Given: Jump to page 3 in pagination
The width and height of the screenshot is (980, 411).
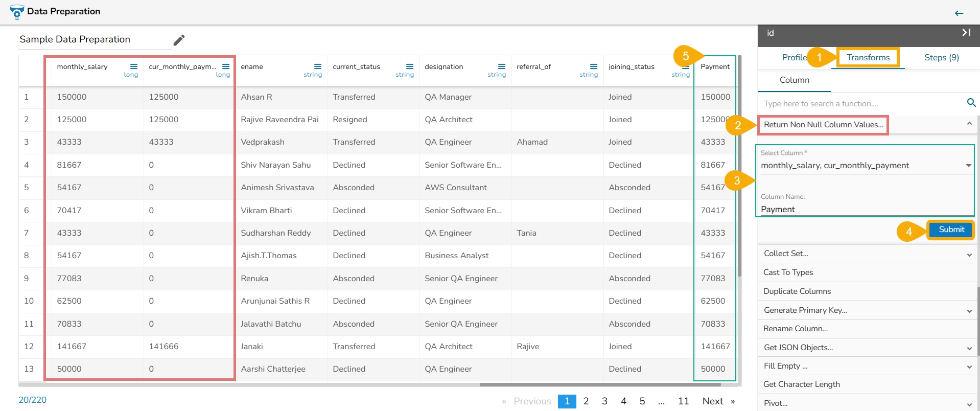Looking at the screenshot, I should click(x=604, y=401).
